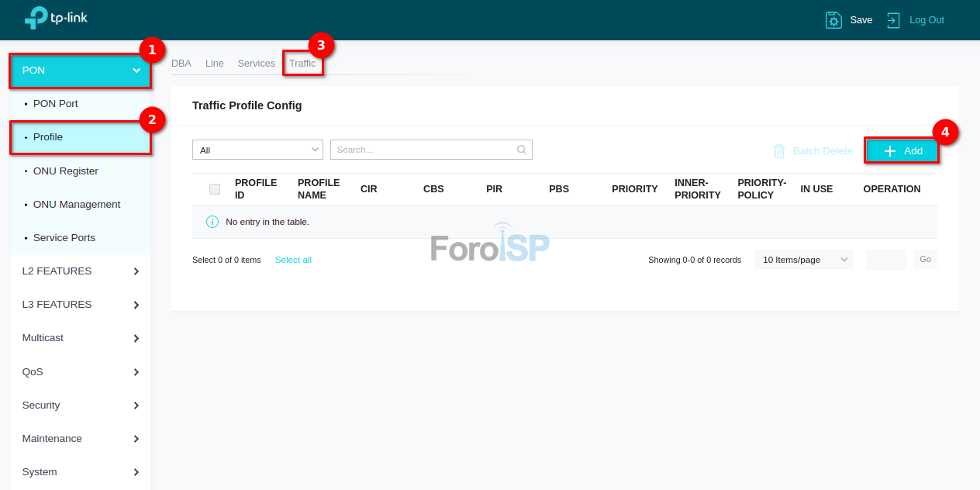Expand the L2 FEATURES section
The width and height of the screenshot is (980, 490).
80,271
